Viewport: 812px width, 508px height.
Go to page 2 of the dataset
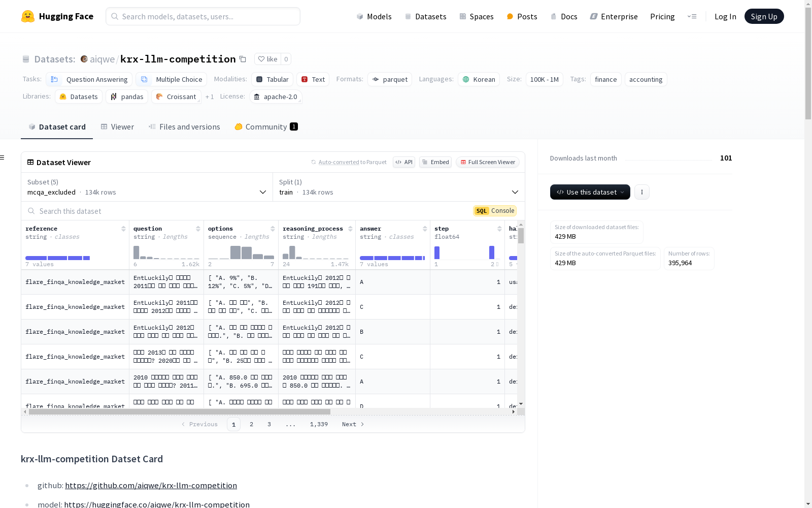251,424
